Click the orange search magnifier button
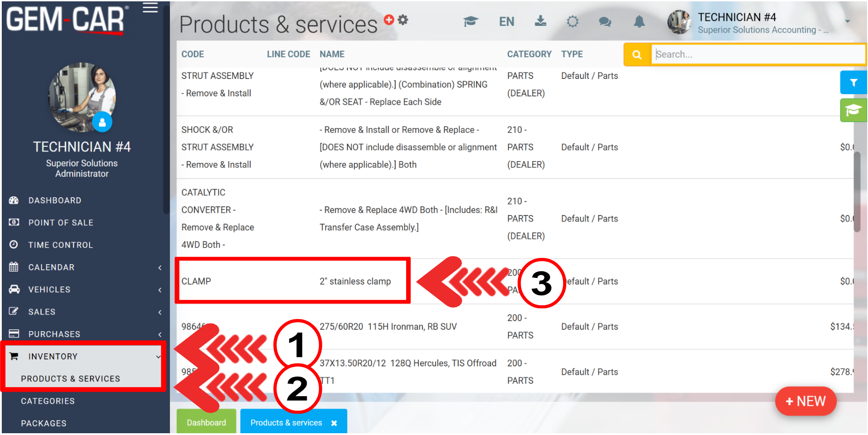This screenshot has height=435, width=868. (x=637, y=54)
